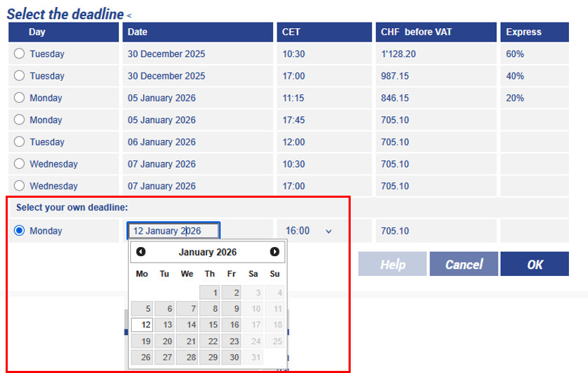Viewport: 588px width, 373px height.
Task: Go to previous month in calendar
Action: coord(141,252)
